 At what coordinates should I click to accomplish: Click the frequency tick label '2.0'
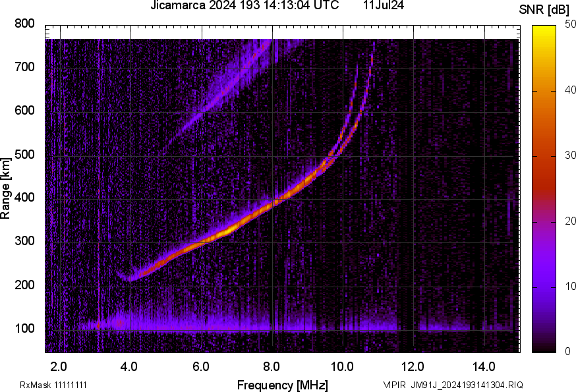tap(59, 366)
